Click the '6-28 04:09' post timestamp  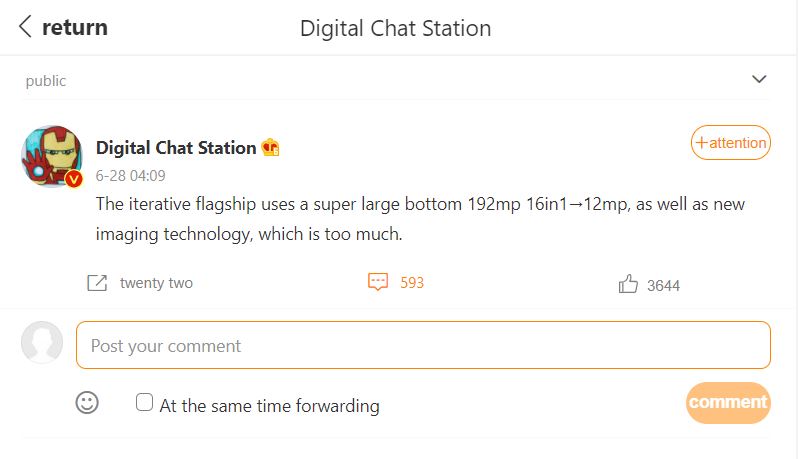coord(131,175)
